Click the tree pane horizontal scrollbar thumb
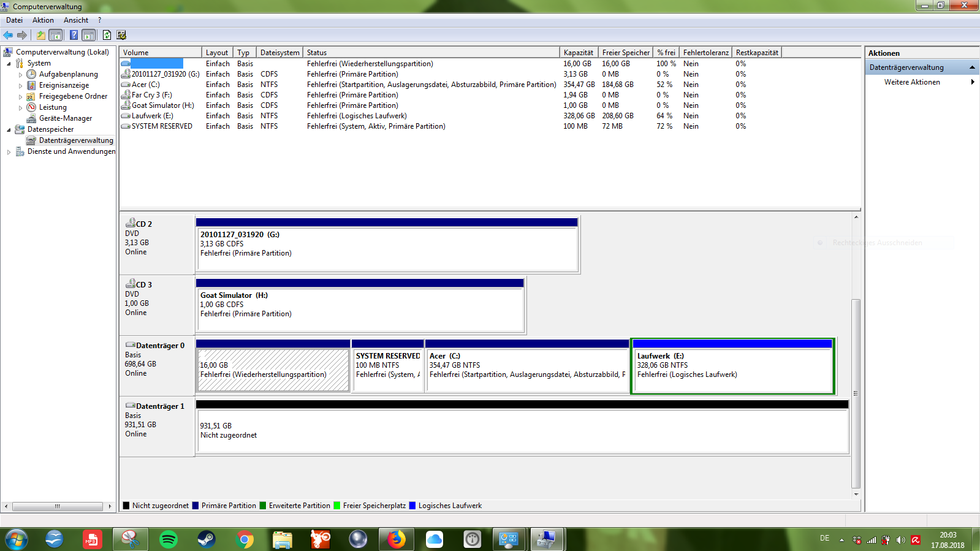 point(57,506)
